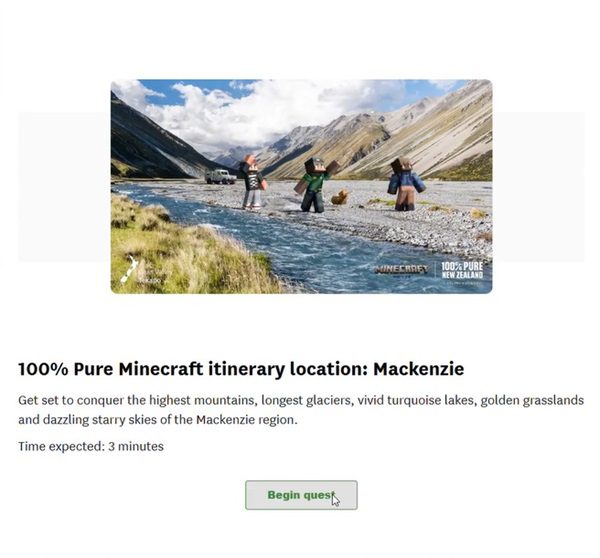The image size is (600, 558).
Task: Select the Minecraft character in green shirt
Action: (x=315, y=185)
